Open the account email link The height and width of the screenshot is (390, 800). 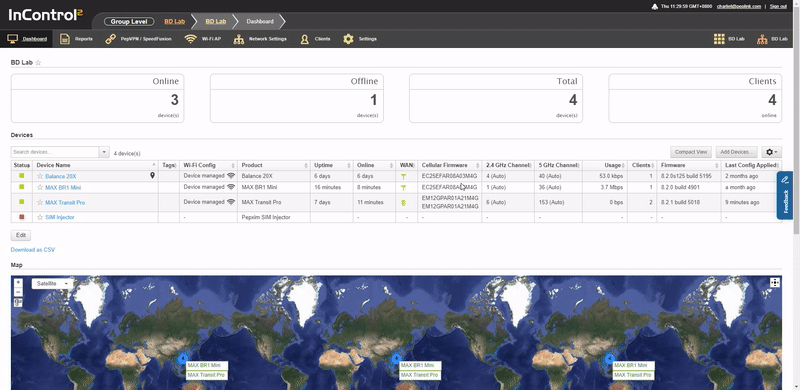tap(739, 7)
